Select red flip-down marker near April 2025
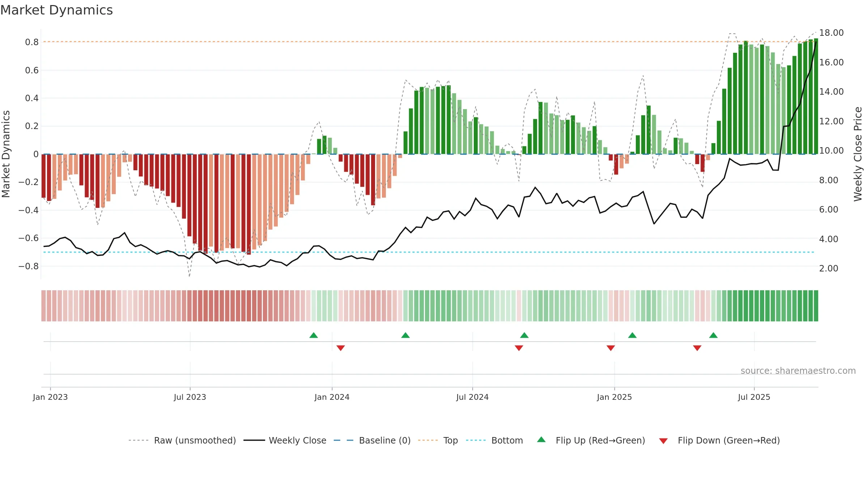The height and width of the screenshot is (488, 868). [697, 348]
